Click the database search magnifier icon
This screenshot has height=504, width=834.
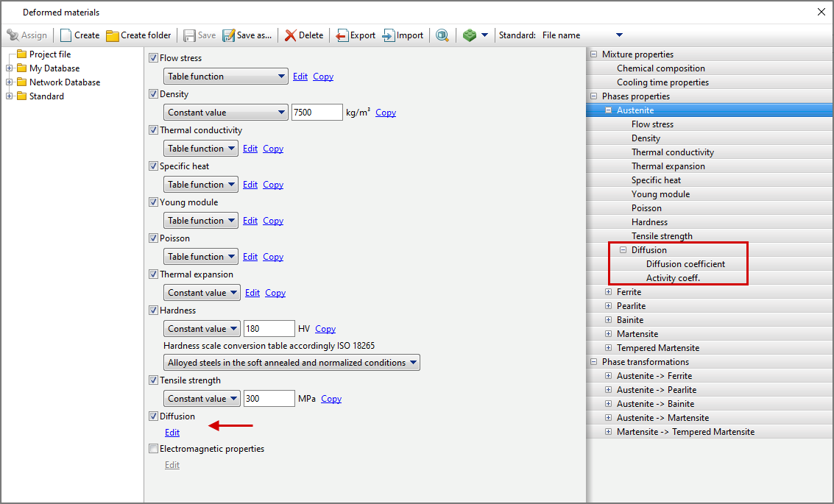click(x=442, y=35)
